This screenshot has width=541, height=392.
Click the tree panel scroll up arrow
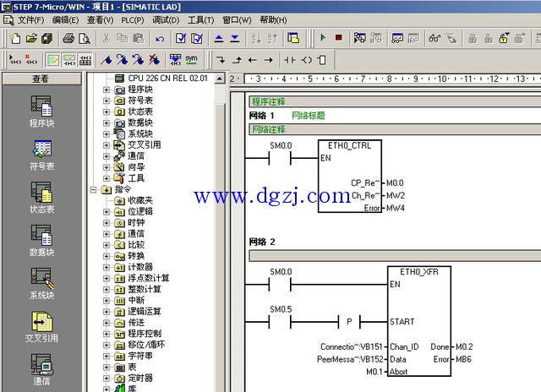coord(220,79)
